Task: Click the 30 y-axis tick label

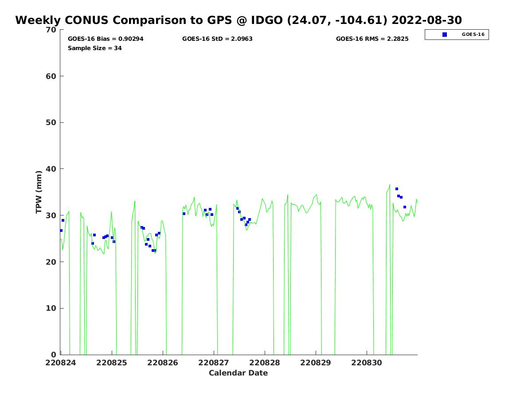Action: click(51, 216)
